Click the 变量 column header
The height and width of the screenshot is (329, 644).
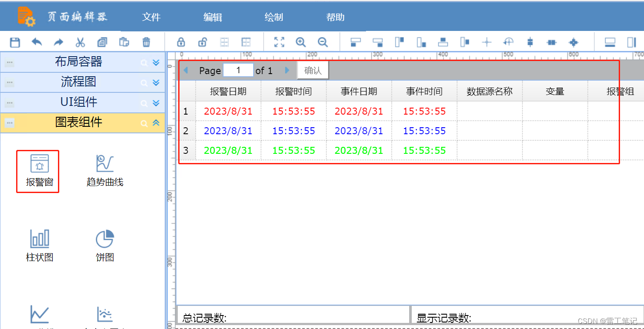pyautogui.click(x=555, y=91)
